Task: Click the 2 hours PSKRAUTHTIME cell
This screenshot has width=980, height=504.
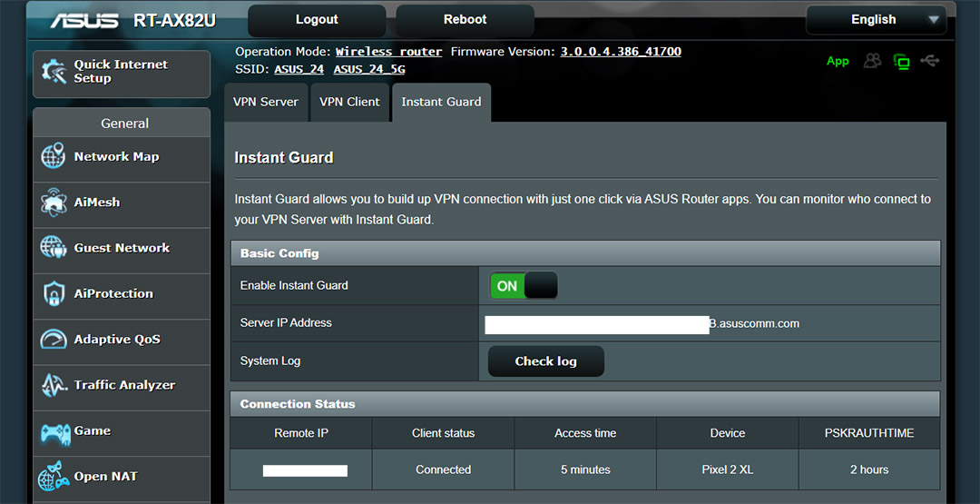Action: pyautogui.click(x=869, y=469)
